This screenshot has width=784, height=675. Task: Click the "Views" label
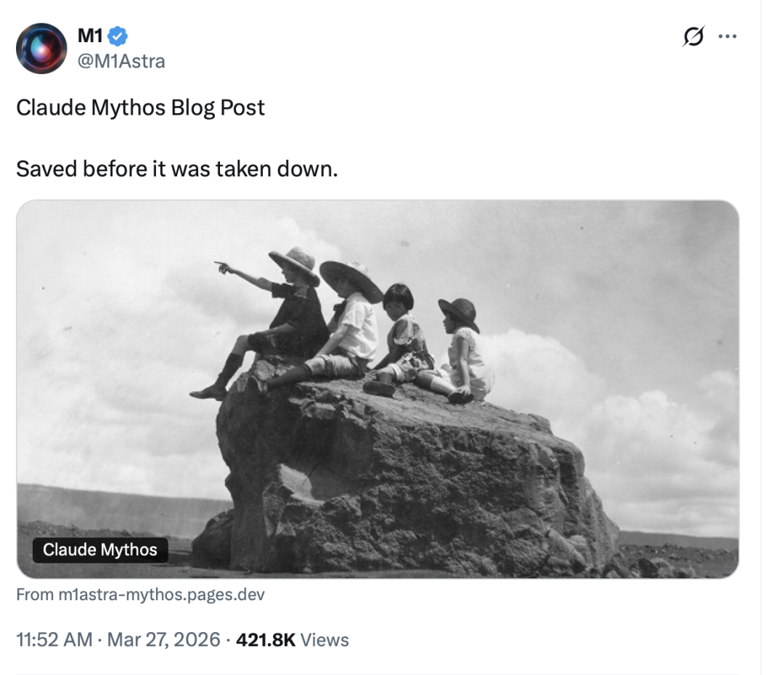[x=324, y=639]
